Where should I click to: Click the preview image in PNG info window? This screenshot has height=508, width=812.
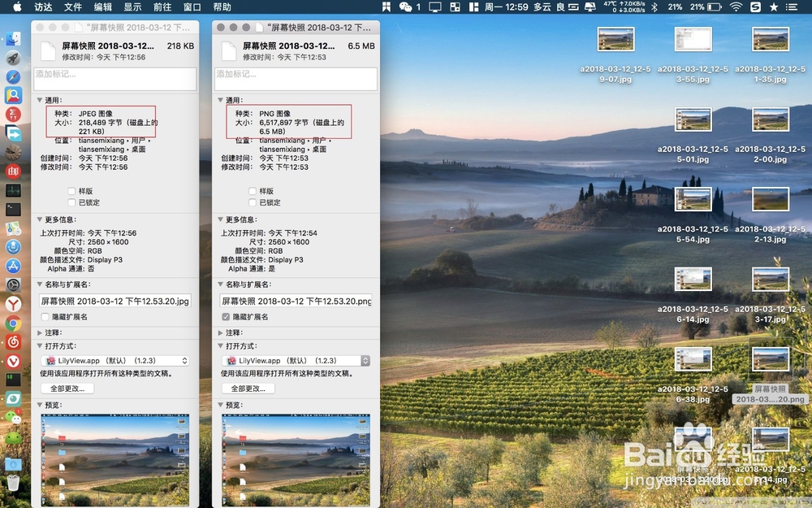(x=296, y=459)
